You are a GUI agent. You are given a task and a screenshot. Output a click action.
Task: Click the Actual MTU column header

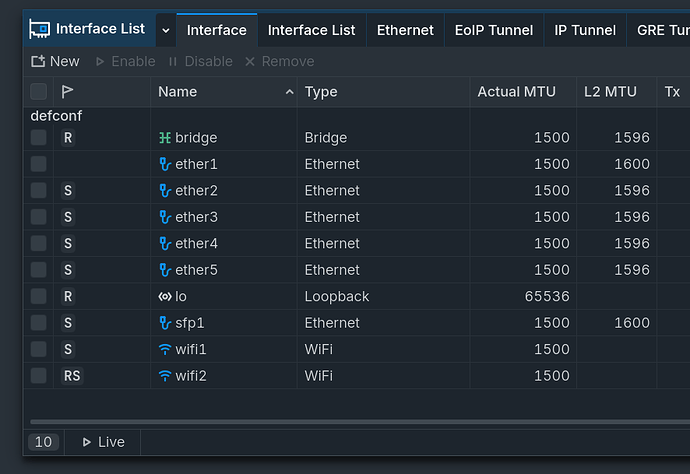click(x=523, y=92)
